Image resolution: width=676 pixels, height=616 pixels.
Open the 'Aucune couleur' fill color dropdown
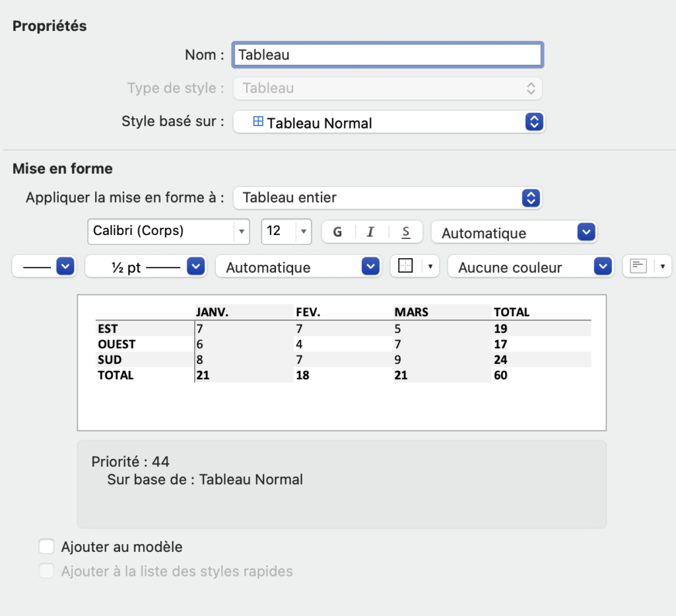click(x=531, y=267)
